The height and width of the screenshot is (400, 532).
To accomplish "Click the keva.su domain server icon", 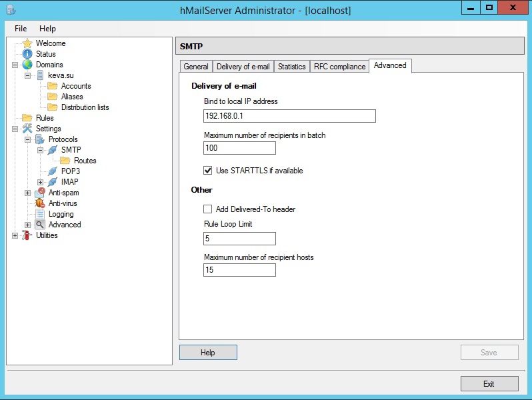I will (40, 75).
